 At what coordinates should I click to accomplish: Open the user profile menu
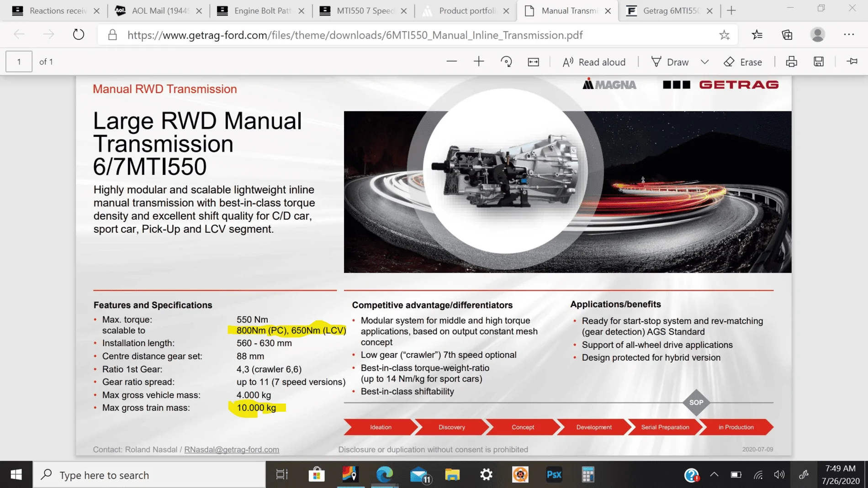pyautogui.click(x=818, y=35)
